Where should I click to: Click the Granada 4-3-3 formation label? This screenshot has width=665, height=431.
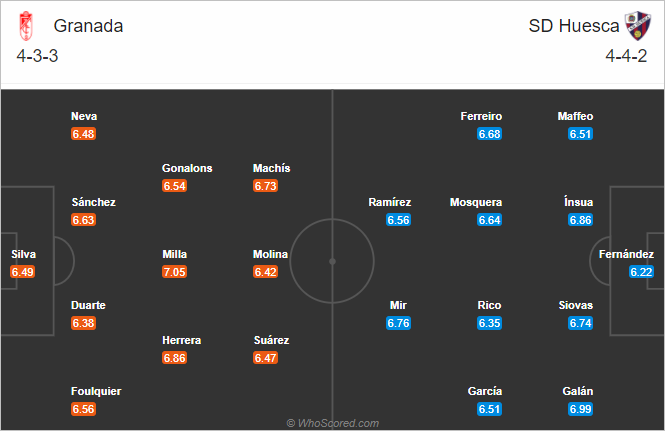pyautogui.click(x=37, y=56)
